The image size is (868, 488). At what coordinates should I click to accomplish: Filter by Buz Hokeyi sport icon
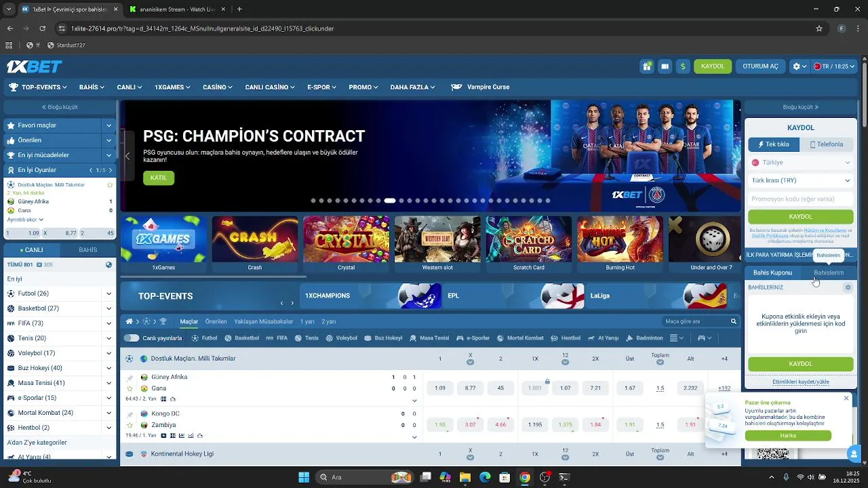point(383,338)
